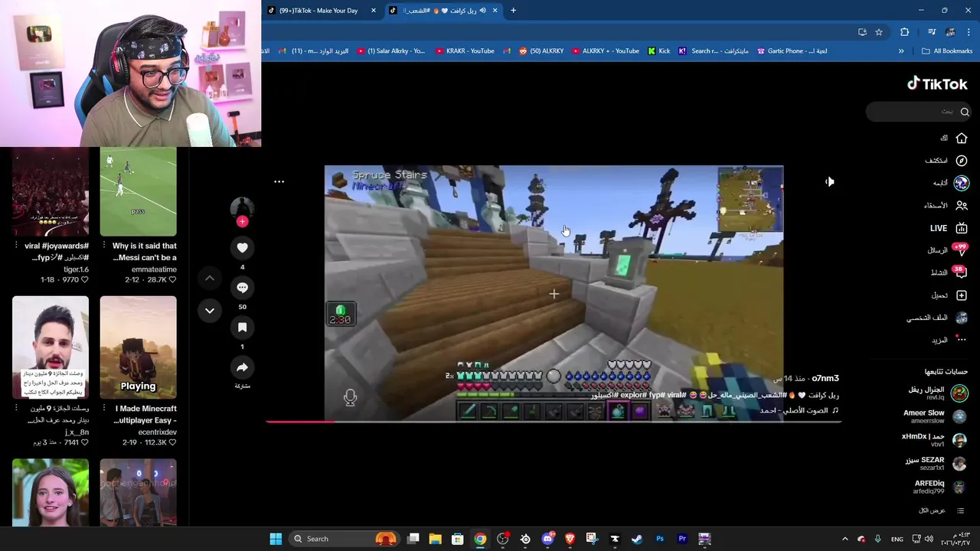Open TikTok Home from the sidebar
980x551 pixels.
(x=962, y=139)
